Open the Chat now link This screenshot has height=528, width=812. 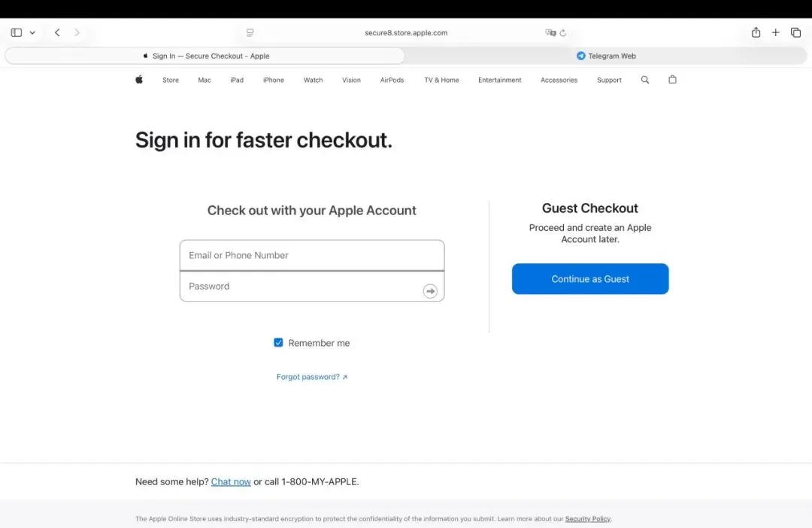pos(231,481)
